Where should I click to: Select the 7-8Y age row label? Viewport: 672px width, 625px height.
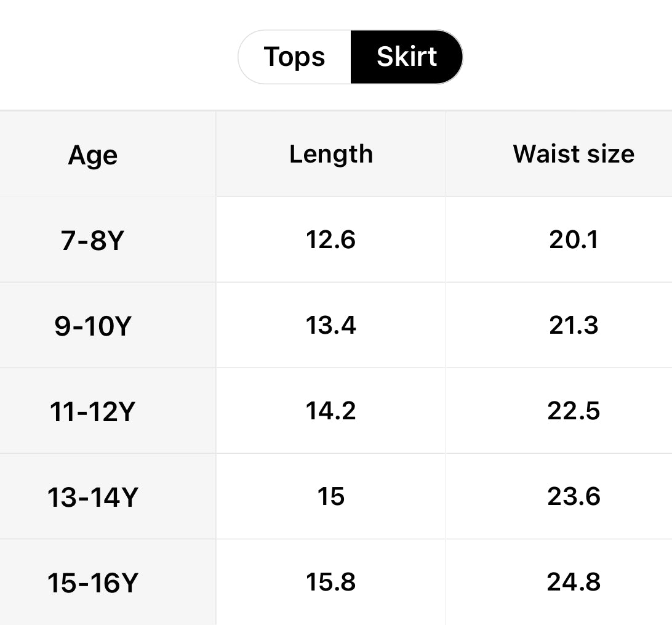pos(93,240)
